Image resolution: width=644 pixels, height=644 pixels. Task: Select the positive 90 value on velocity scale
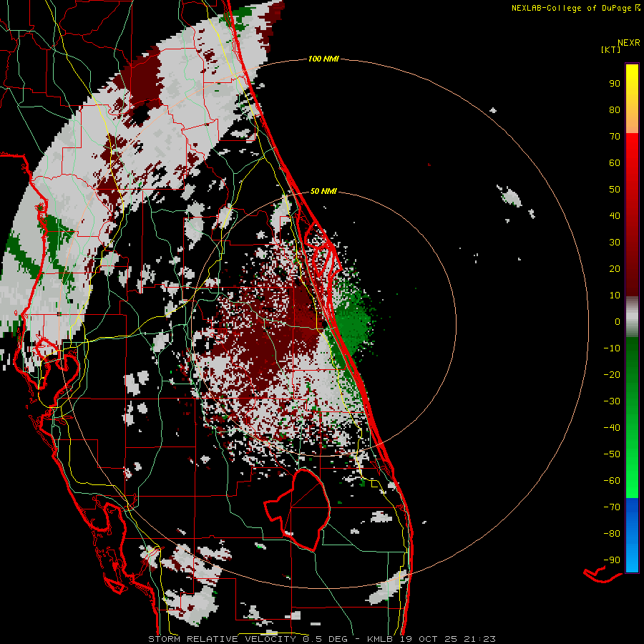(615, 84)
